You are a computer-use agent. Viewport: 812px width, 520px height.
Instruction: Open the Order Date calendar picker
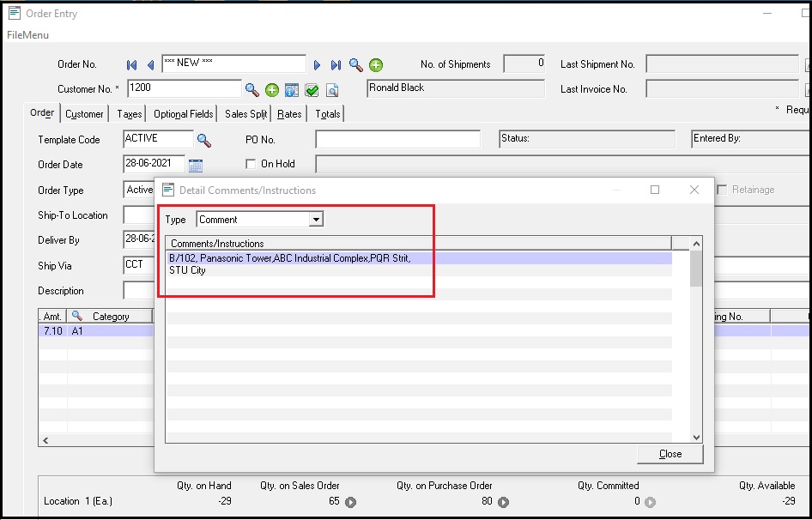[x=195, y=166]
